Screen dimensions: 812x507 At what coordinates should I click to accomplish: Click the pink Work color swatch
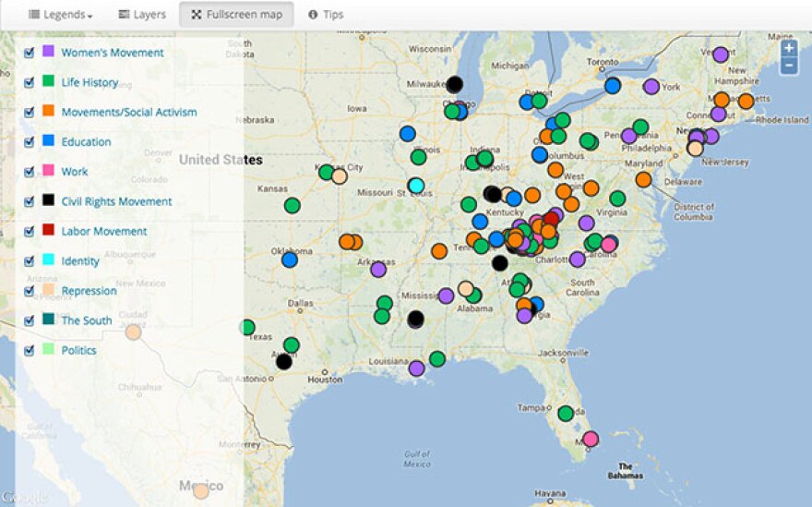tap(48, 170)
